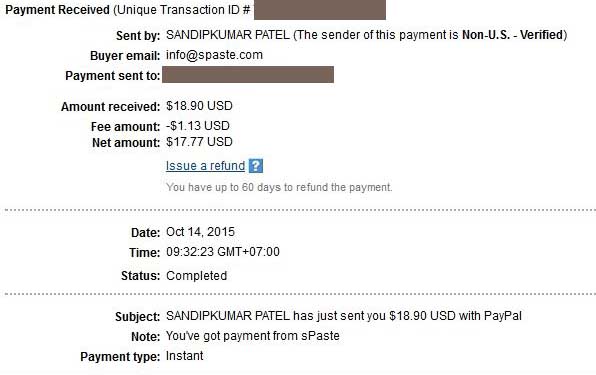Click the -$1.13 USD fee amount
The height and width of the screenshot is (375, 596).
(x=198, y=126)
